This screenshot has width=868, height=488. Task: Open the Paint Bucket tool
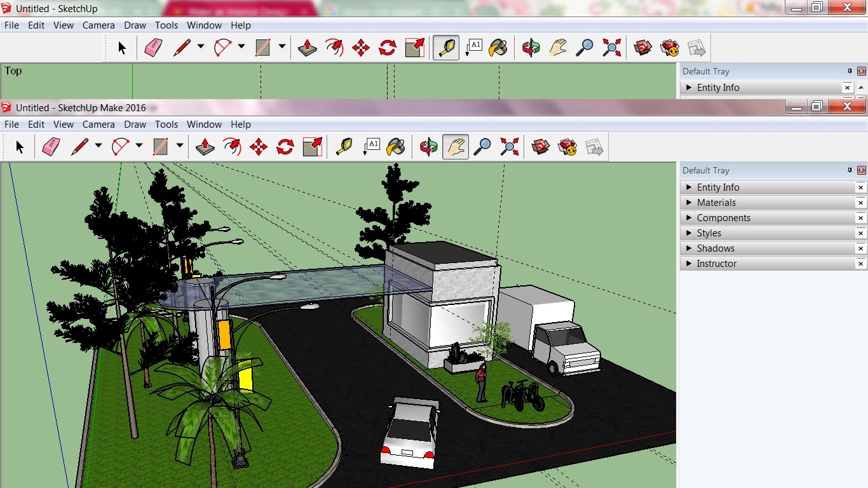point(395,146)
